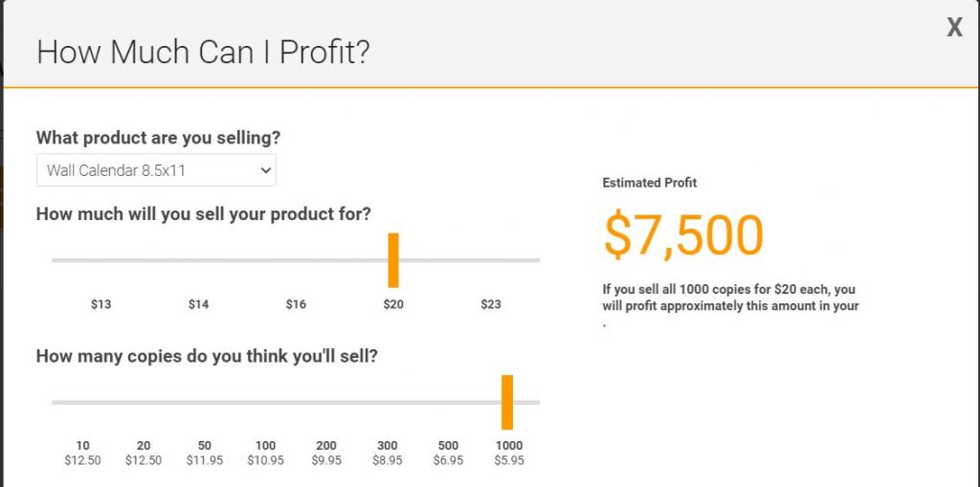Select 100 copies at $10.95
This screenshot has width=980, height=487.
coord(266,454)
